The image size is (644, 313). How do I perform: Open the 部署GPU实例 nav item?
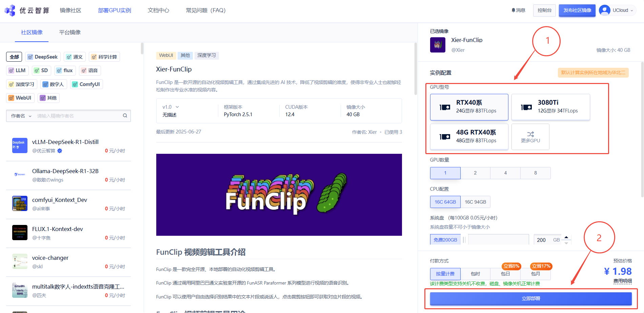[x=115, y=11]
